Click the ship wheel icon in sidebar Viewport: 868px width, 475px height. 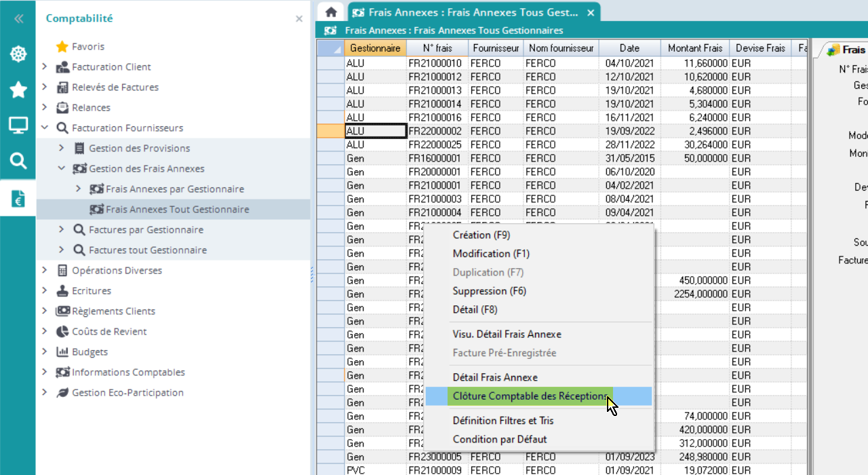point(18,54)
